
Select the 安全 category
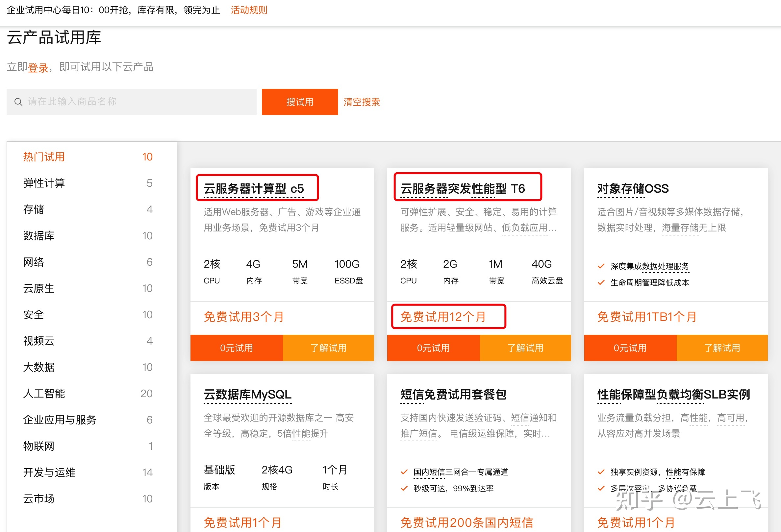click(x=88, y=315)
